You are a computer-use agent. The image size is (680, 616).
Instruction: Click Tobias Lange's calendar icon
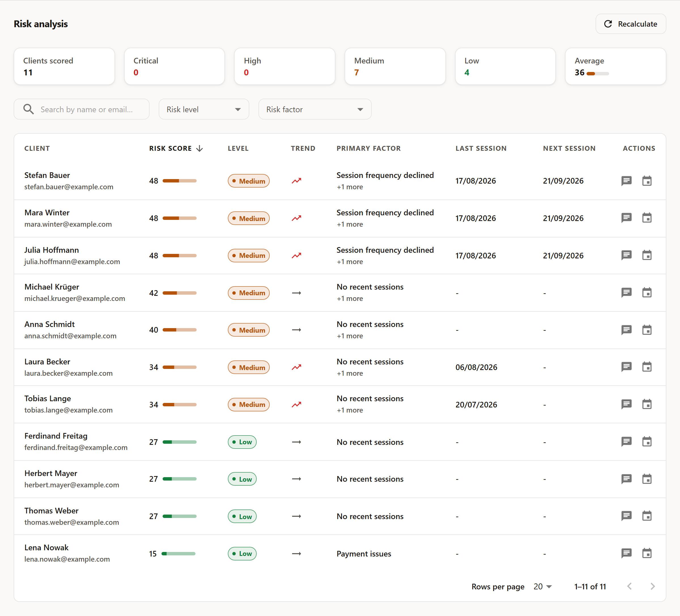tap(647, 404)
